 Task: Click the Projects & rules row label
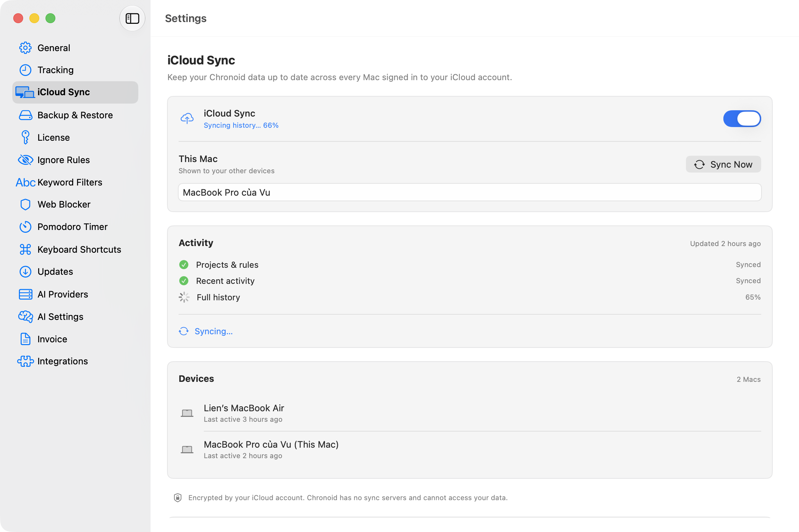click(227, 265)
